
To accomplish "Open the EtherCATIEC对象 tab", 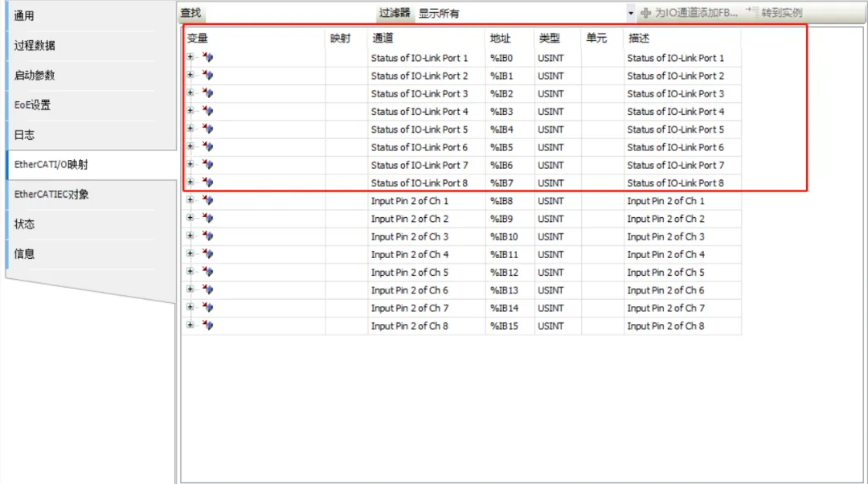I will pyautogui.click(x=51, y=195).
